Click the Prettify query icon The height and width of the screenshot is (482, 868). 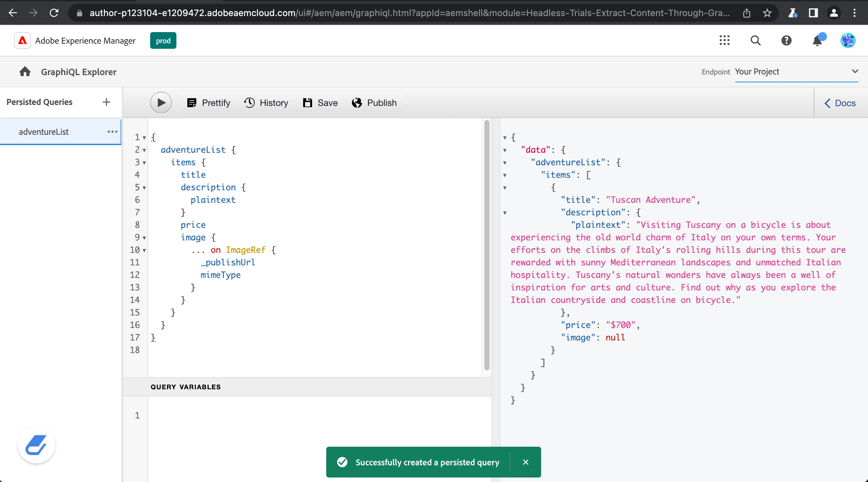pyautogui.click(x=191, y=103)
